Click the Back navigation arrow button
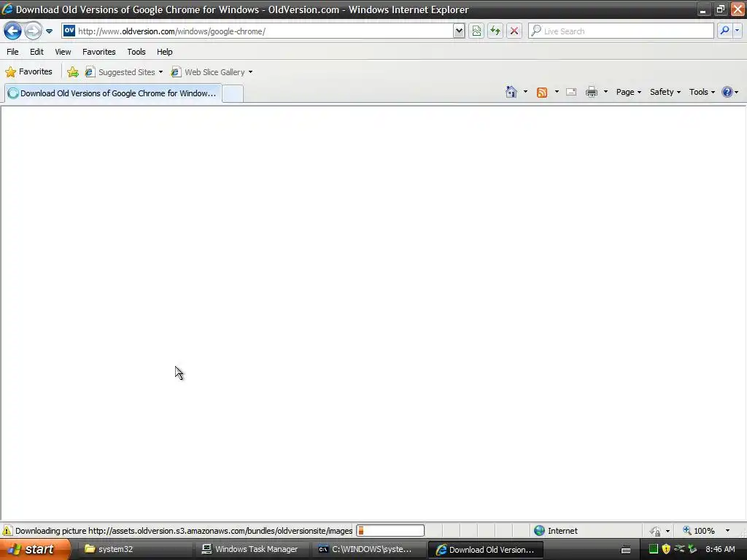 pos(12,31)
